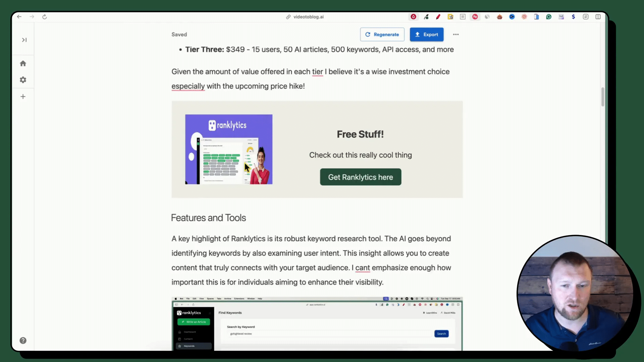Viewport: 644px width, 362px height.
Task: Open the blue dollar sign extension icon
Action: point(574,17)
